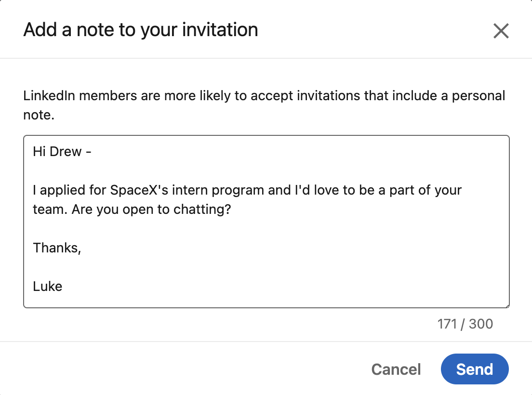Screen dimensions: 532x395
Task: Cancel adding the note
Action: [x=396, y=369]
